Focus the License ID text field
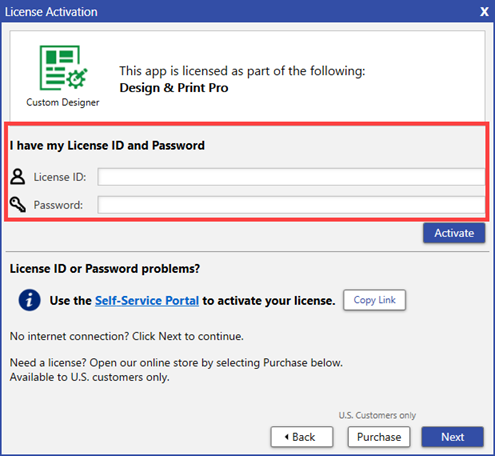The width and height of the screenshot is (495, 456). 291,177
